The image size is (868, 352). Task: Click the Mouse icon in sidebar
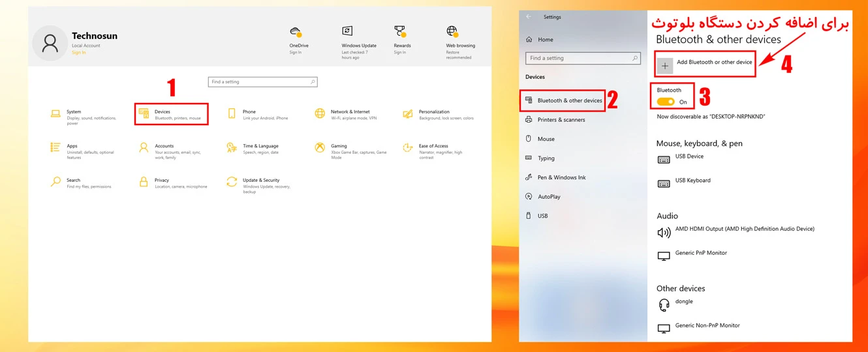tap(529, 139)
